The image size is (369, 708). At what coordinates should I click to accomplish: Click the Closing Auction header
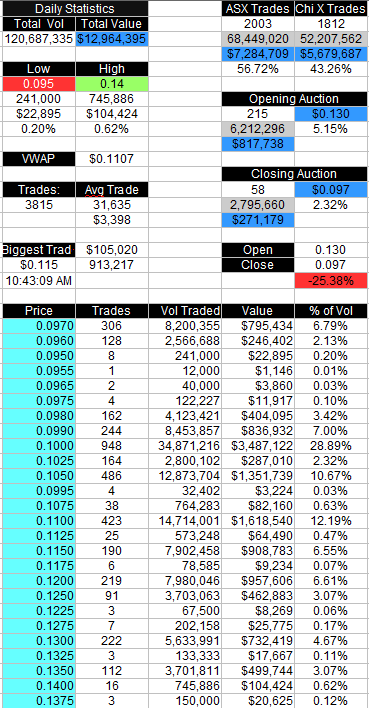pos(294,174)
